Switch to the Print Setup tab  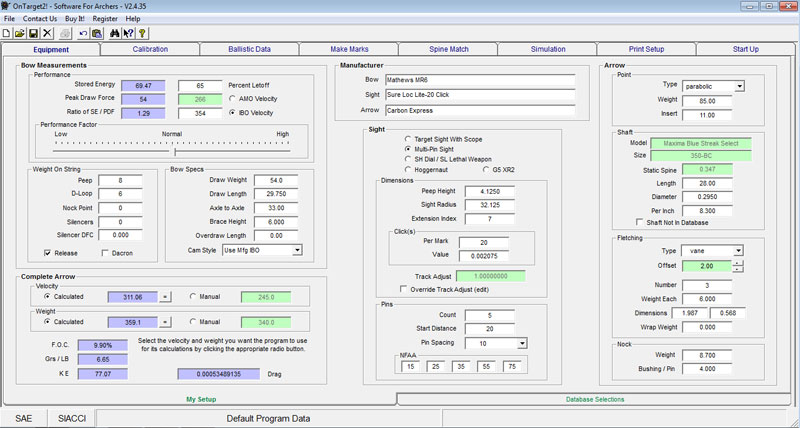click(x=646, y=49)
